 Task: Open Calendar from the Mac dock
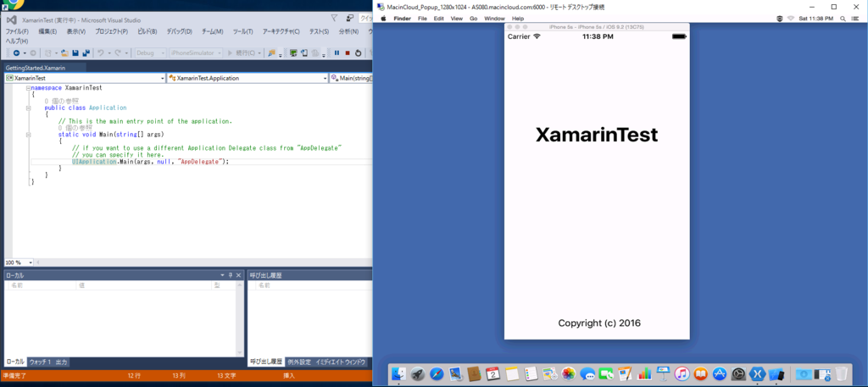(493, 374)
